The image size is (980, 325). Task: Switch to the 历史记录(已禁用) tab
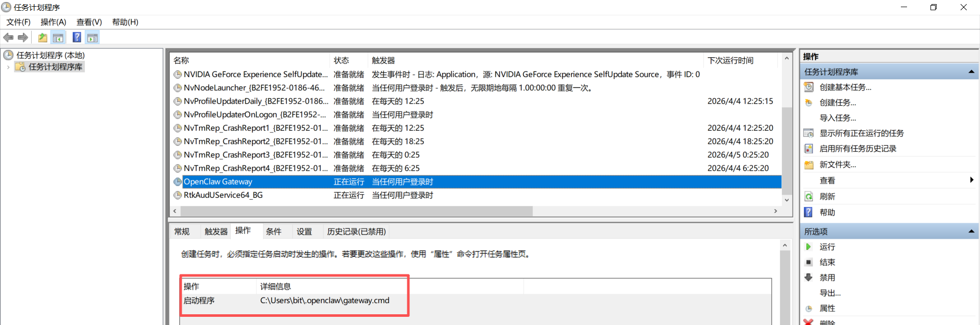click(x=356, y=231)
